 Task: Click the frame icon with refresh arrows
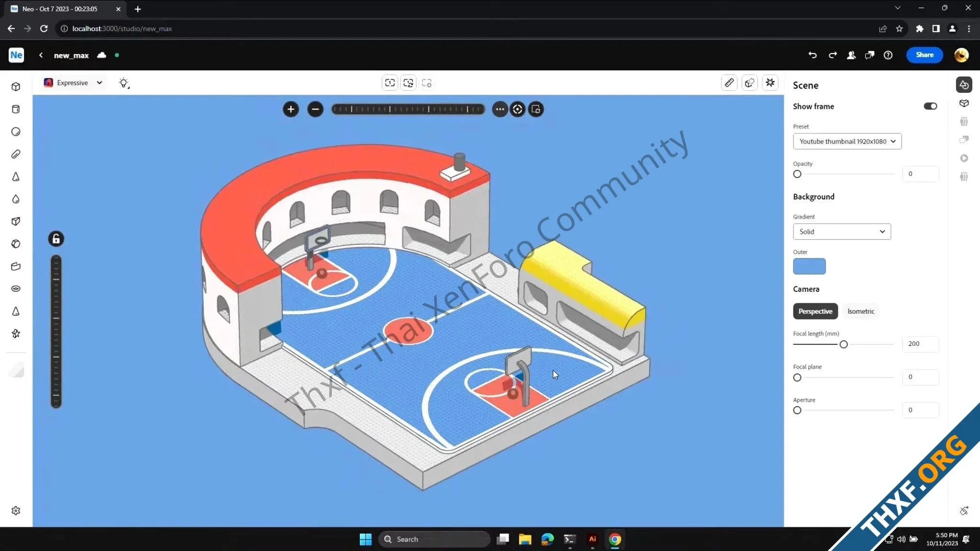pos(408,83)
